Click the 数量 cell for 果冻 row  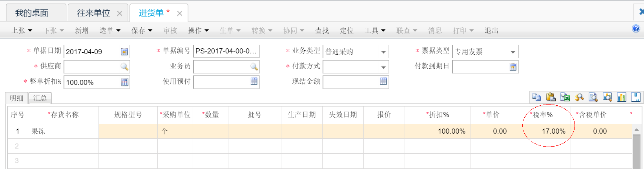[210, 131]
